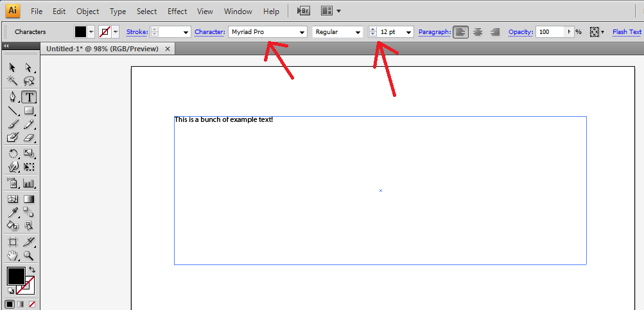Click the Paragraph panel link

point(435,32)
